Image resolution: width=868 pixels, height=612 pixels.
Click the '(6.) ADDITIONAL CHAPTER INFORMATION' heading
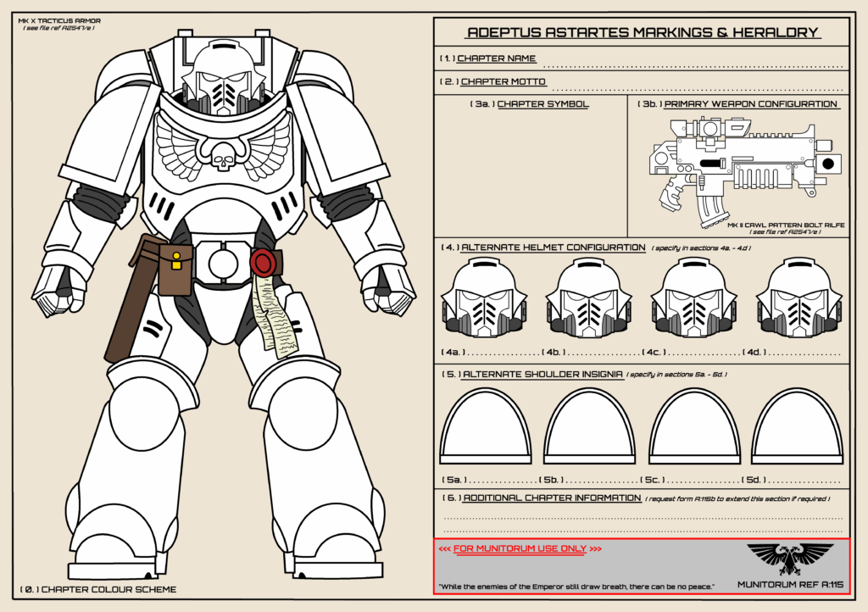[x=542, y=498]
